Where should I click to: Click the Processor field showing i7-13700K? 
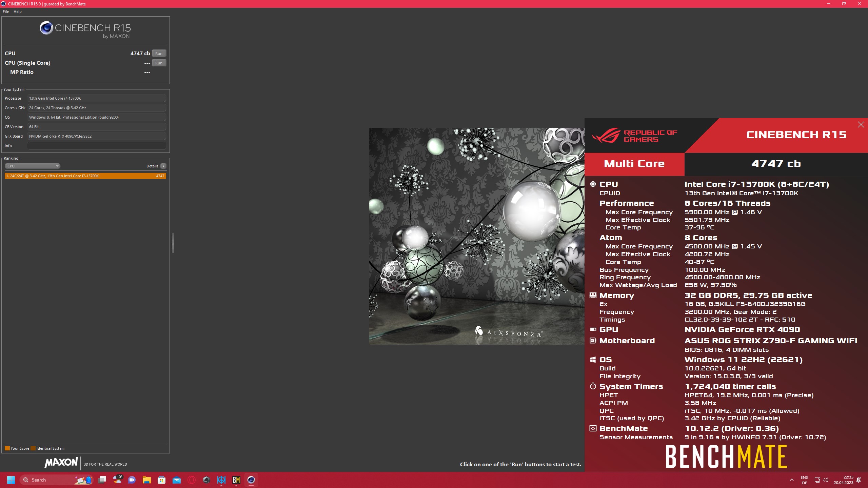tap(97, 98)
